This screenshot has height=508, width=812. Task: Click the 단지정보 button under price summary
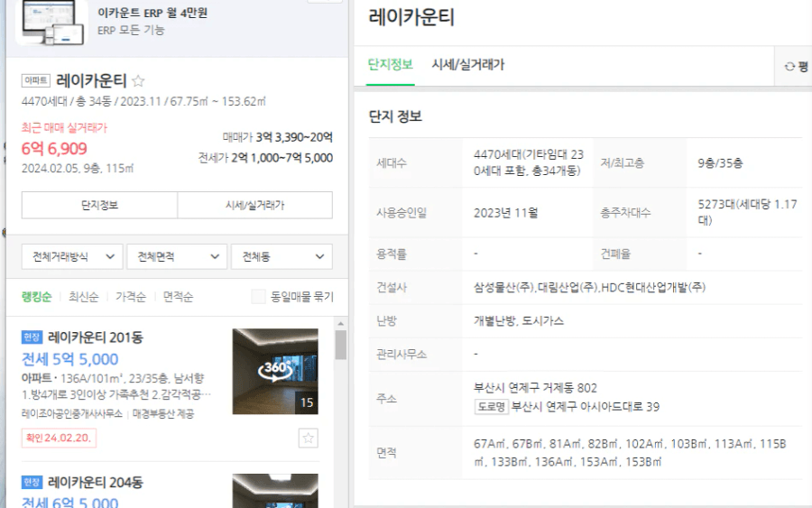[x=99, y=205]
